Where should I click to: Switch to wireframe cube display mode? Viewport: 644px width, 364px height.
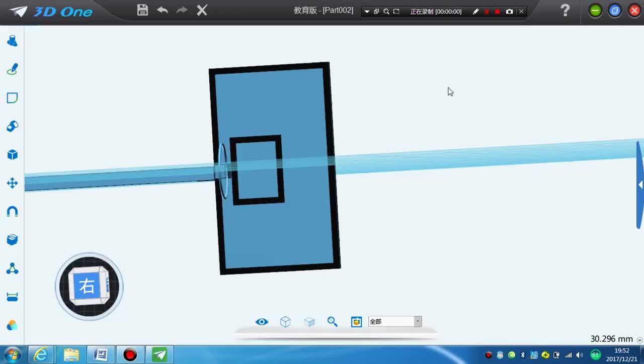tap(285, 322)
